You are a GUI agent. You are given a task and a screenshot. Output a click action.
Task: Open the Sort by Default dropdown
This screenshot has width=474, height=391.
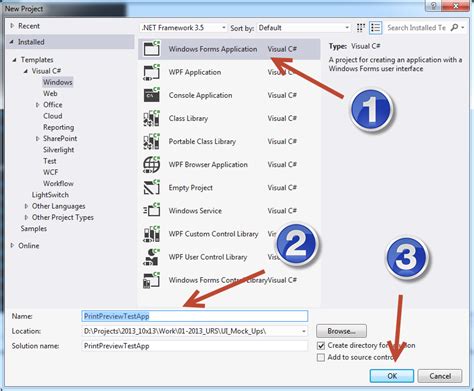tap(303, 28)
